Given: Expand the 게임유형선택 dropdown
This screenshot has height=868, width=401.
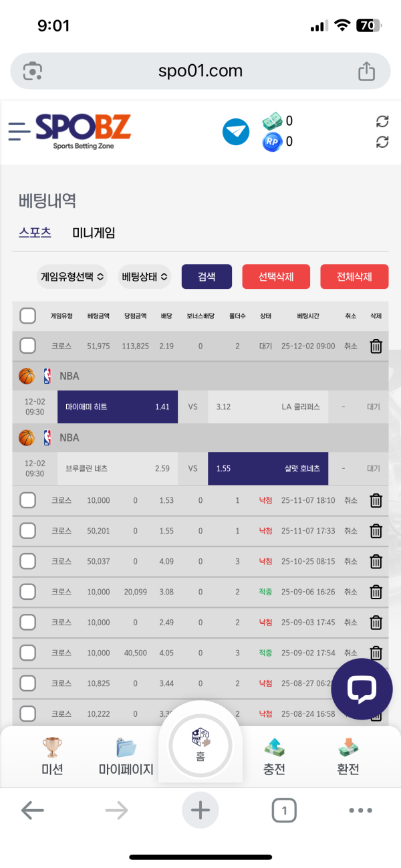Looking at the screenshot, I should pyautogui.click(x=72, y=276).
